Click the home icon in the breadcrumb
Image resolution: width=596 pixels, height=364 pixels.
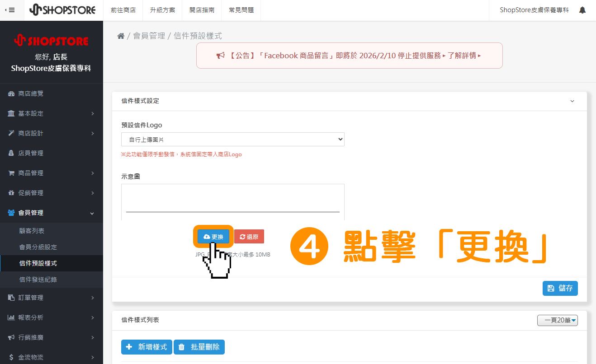tap(121, 35)
